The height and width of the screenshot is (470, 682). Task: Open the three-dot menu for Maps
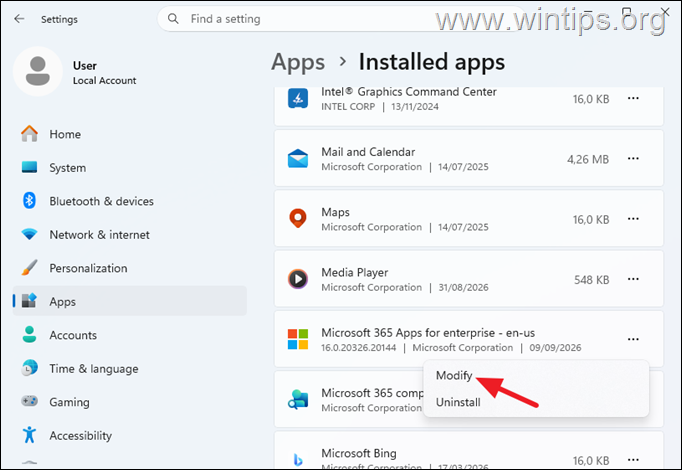633,219
